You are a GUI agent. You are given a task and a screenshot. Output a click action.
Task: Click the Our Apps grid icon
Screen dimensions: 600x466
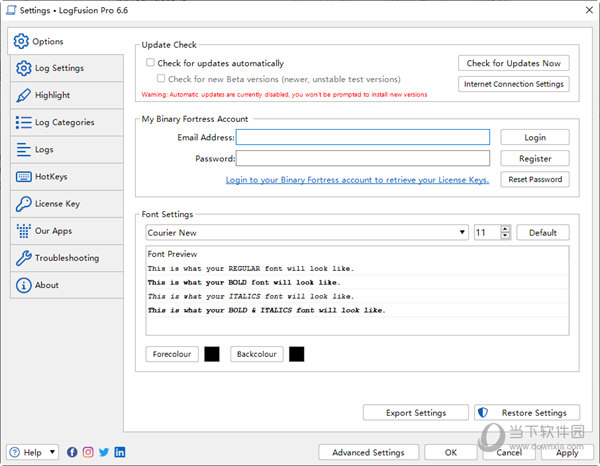pyautogui.click(x=24, y=231)
